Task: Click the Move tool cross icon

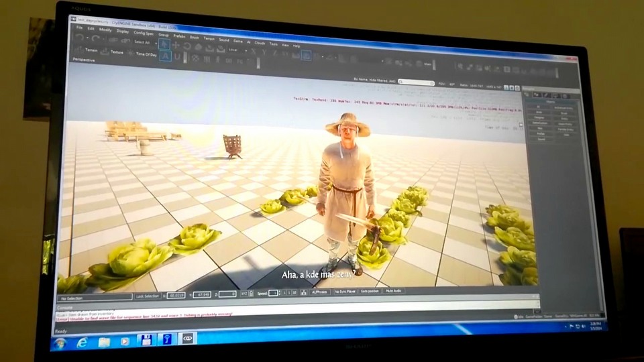Action: coord(176,45)
